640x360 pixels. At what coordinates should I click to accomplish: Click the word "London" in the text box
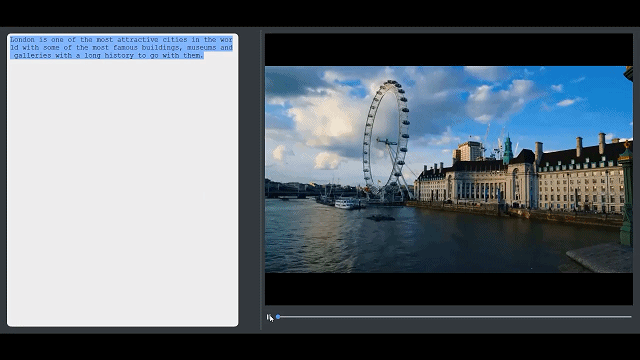pyautogui.click(x=22, y=40)
